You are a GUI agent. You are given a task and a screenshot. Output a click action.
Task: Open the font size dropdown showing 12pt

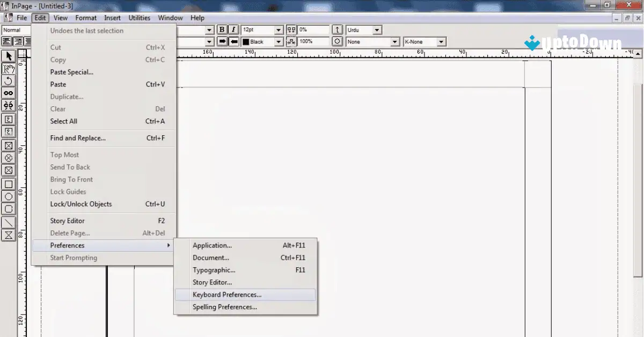(277, 30)
